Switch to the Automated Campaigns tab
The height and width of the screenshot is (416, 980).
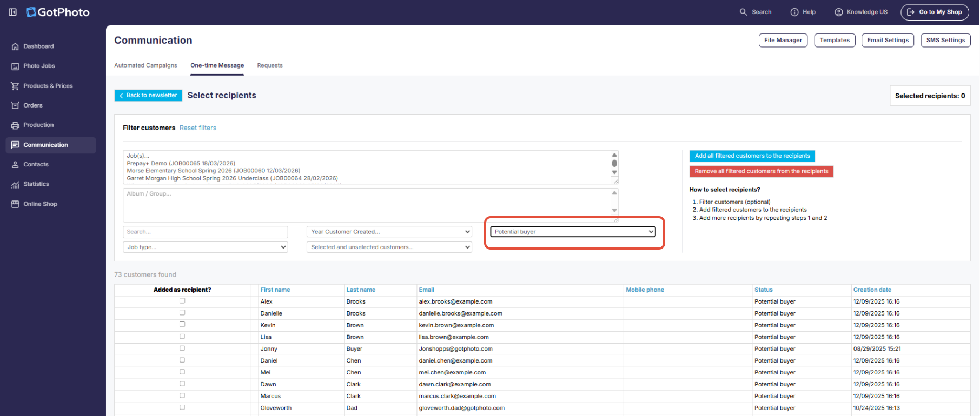click(145, 65)
